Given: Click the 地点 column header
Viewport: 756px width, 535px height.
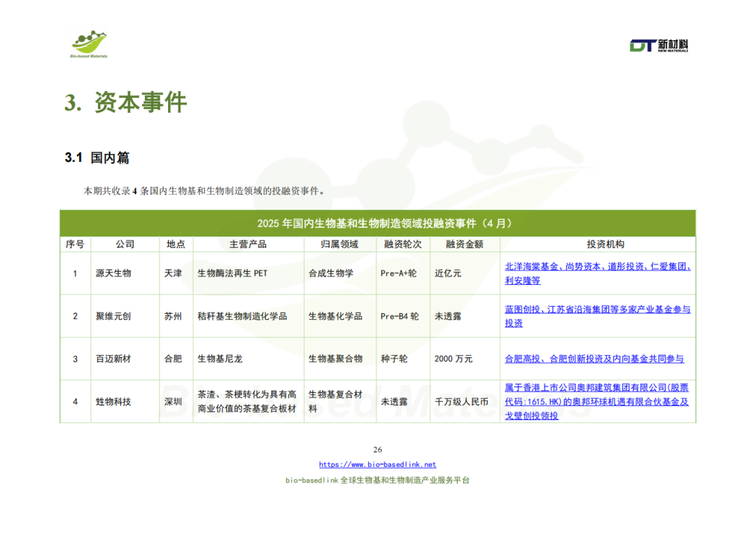Looking at the screenshot, I should 176,244.
